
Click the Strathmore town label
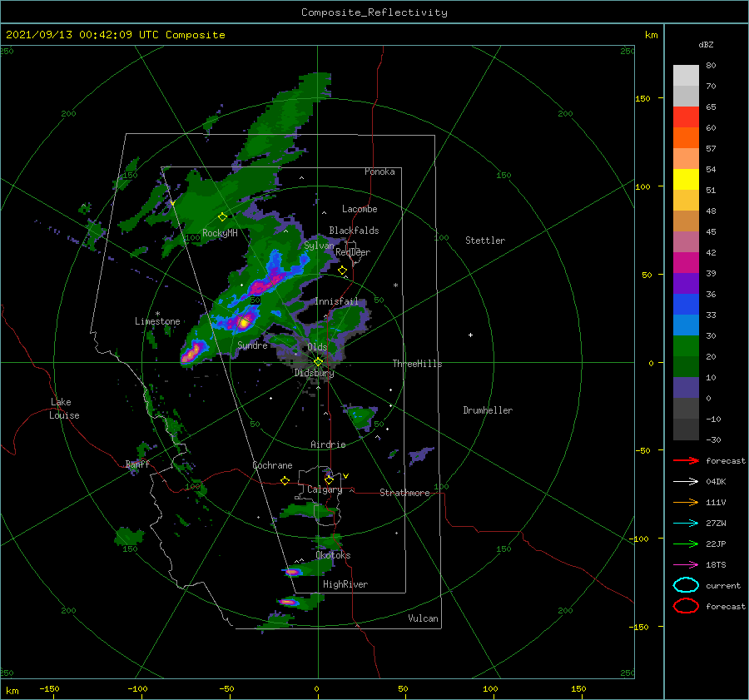404,493
